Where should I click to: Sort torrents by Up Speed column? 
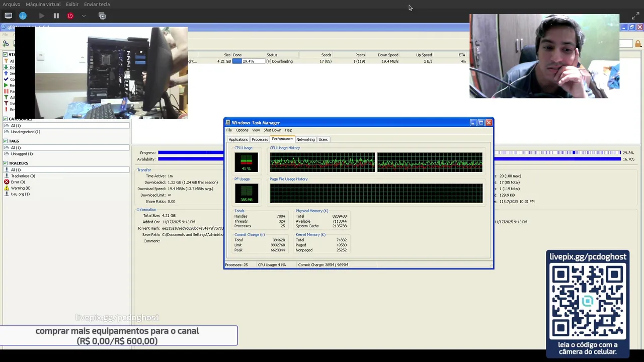pos(424,55)
